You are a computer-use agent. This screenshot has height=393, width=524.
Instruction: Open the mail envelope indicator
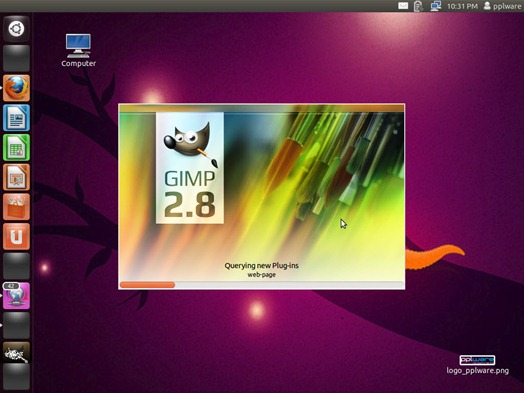click(403, 6)
